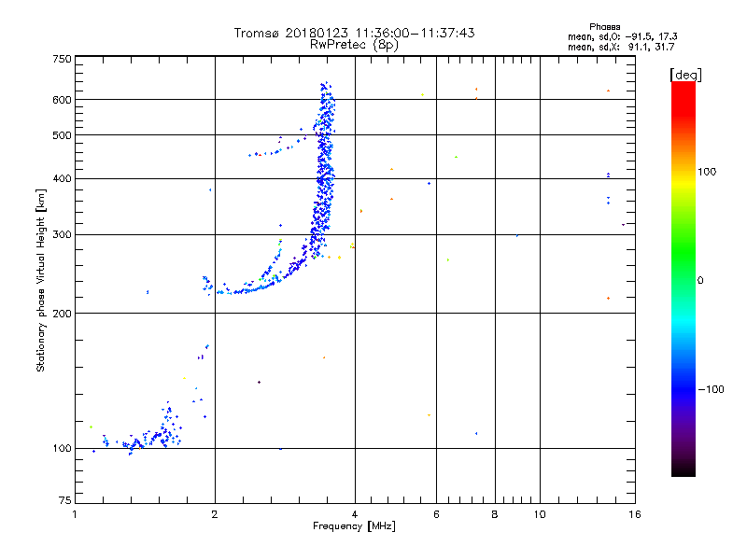
Task: Click the "mean, sd,X: 91.1, 31.7" line
Action: point(621,47)
